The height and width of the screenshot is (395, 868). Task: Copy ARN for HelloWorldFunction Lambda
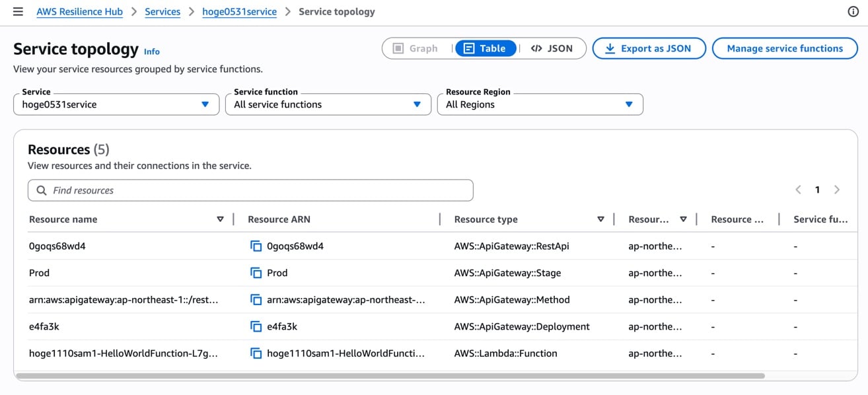(256, 353)
